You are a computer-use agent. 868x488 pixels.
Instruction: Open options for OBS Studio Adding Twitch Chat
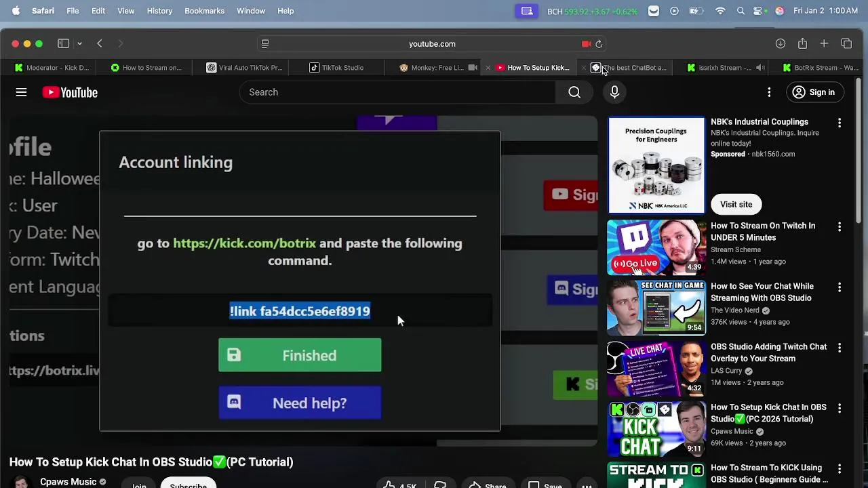point(840,348)
